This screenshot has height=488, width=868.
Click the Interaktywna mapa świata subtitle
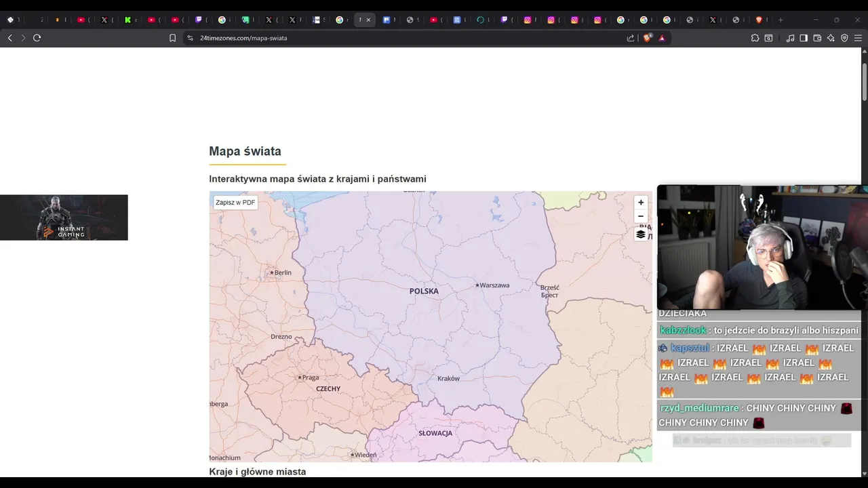click(x=317, y=179)
